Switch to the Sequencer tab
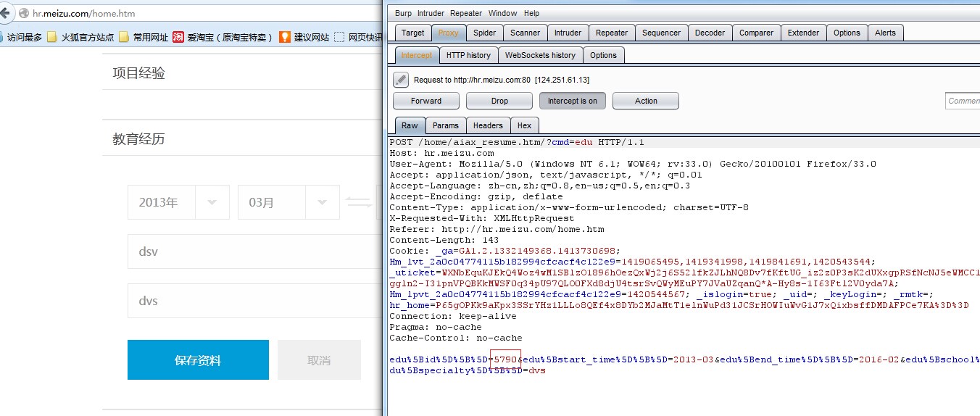Viewport: 980px width, 416px height. (x=662, y=33)
